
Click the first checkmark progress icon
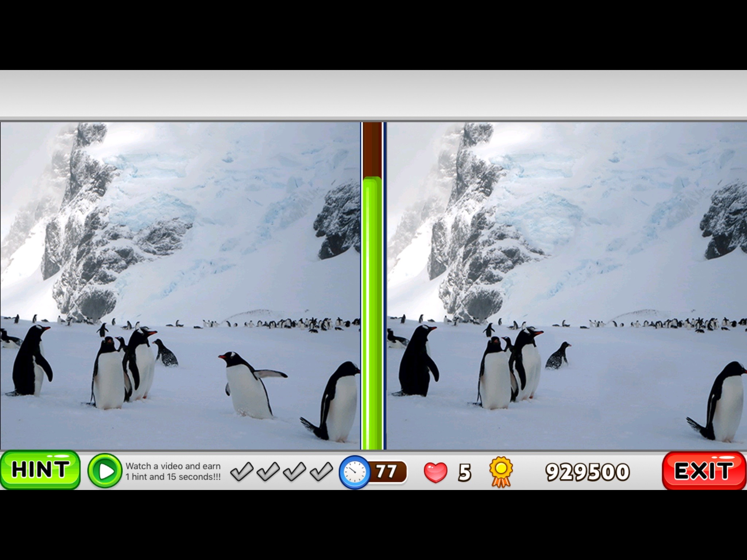coord(241,471)
